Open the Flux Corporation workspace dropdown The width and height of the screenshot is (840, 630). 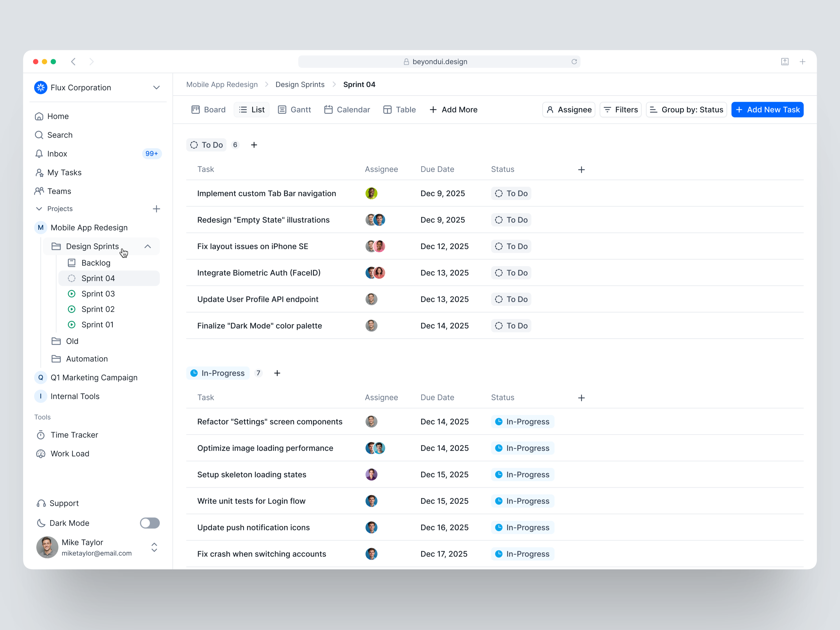point(156,87)
